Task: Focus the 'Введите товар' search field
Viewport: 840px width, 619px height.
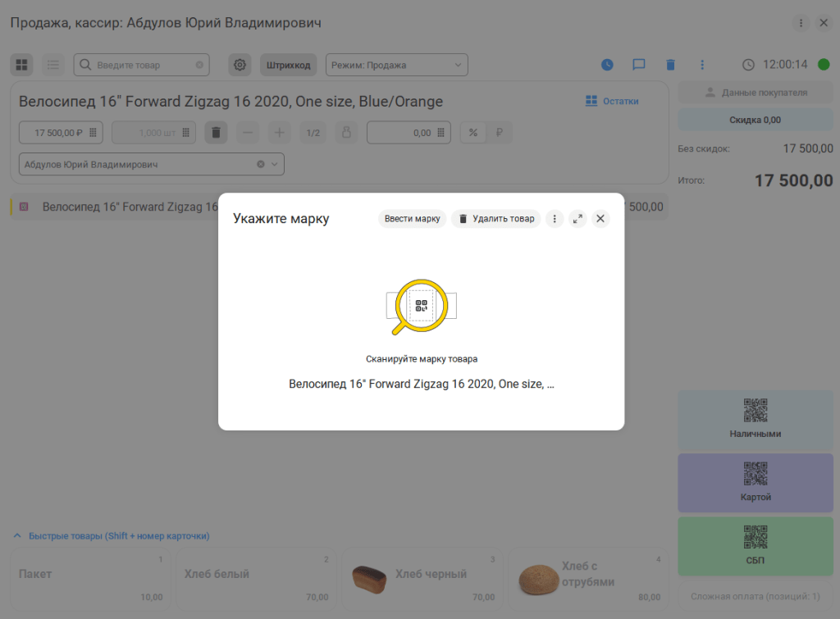Action: (144, 65)
